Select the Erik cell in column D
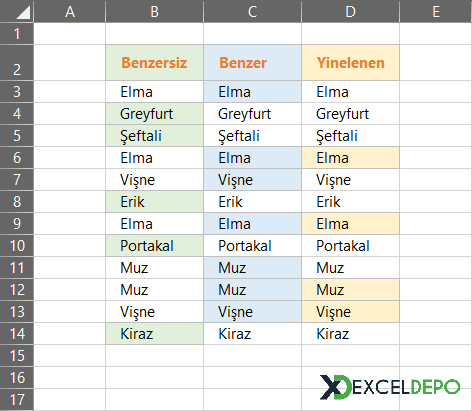 350,202
